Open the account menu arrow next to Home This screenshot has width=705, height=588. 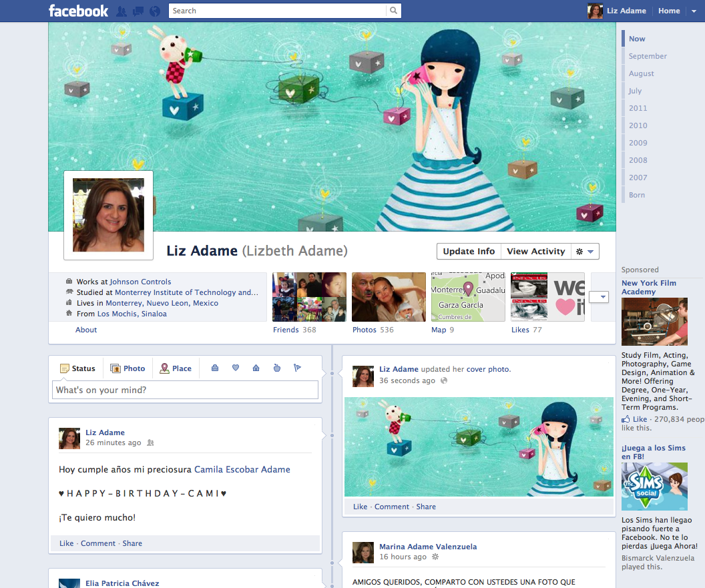pyautogui.click(x=694, y=11)
